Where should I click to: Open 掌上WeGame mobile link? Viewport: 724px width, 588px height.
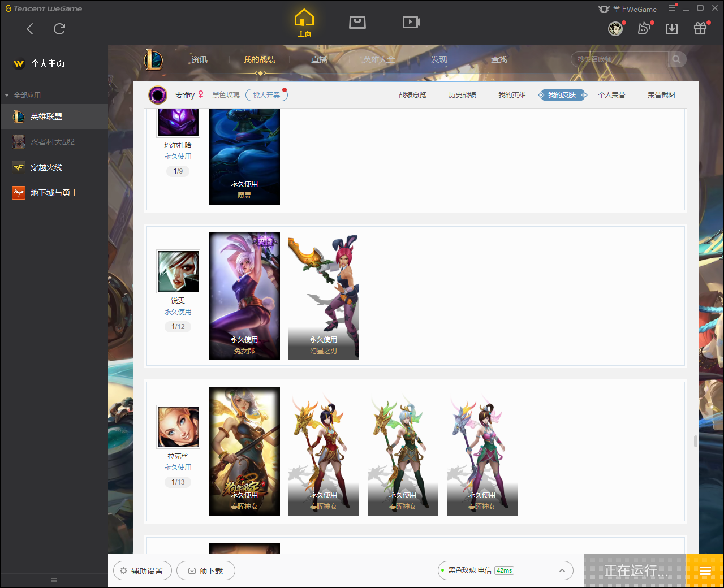[x=628, y=9]
